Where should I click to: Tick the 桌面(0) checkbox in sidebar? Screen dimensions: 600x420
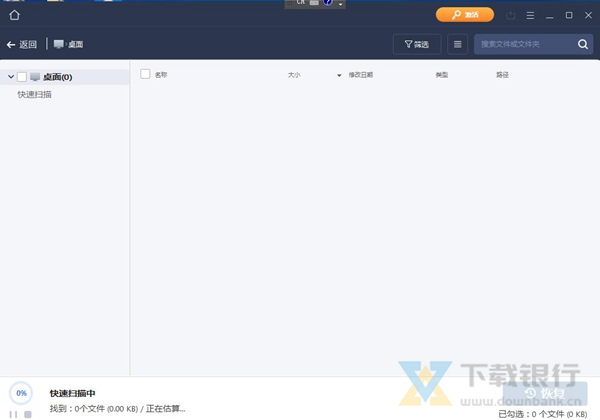(x=22, y=77)
